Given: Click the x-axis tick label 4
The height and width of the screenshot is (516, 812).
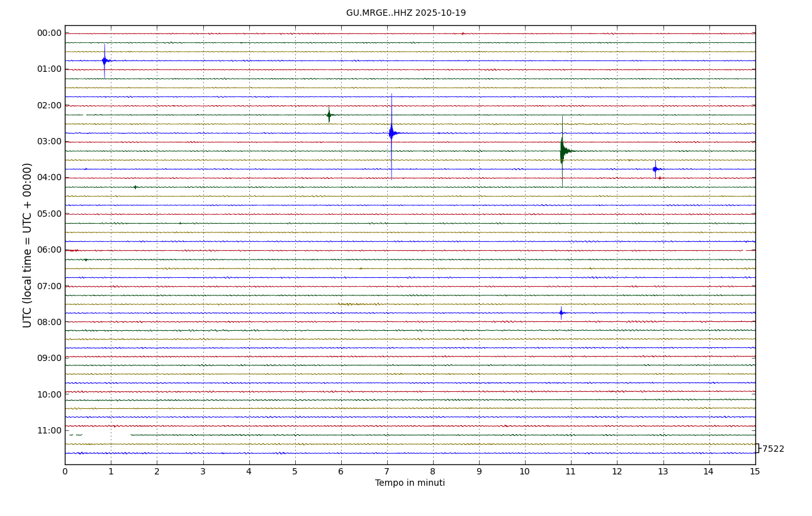Looking at the screenshot, I should (x=249, y=472).
